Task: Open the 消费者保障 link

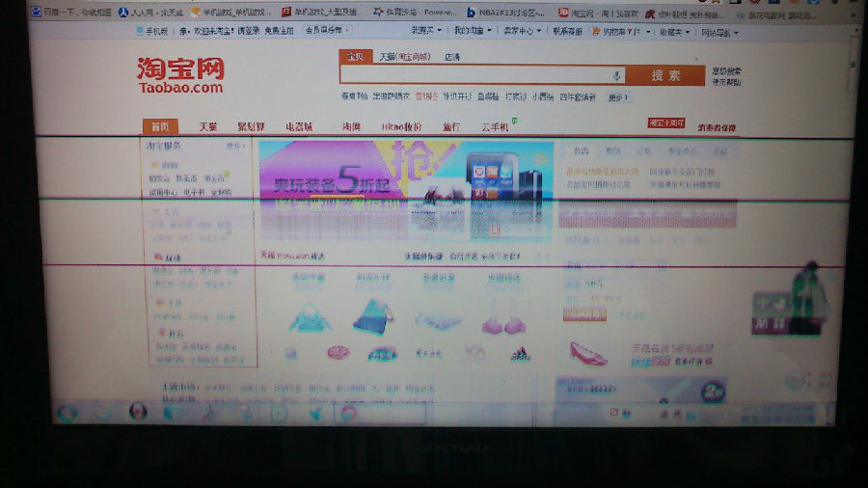Action: (x=717, y=128)
